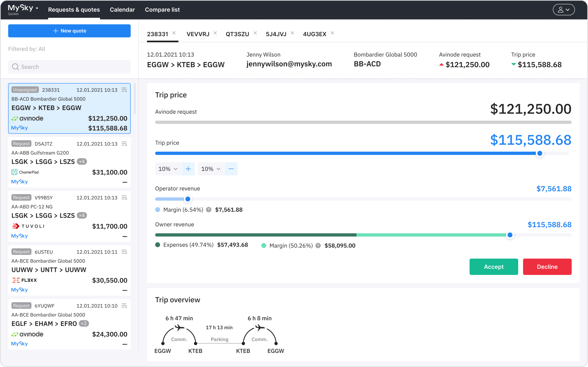The width and height of the screenshot is (588, 367).
Task: Click the $11,700.00 price on V99BSY
Action: [x=110, y=226]
